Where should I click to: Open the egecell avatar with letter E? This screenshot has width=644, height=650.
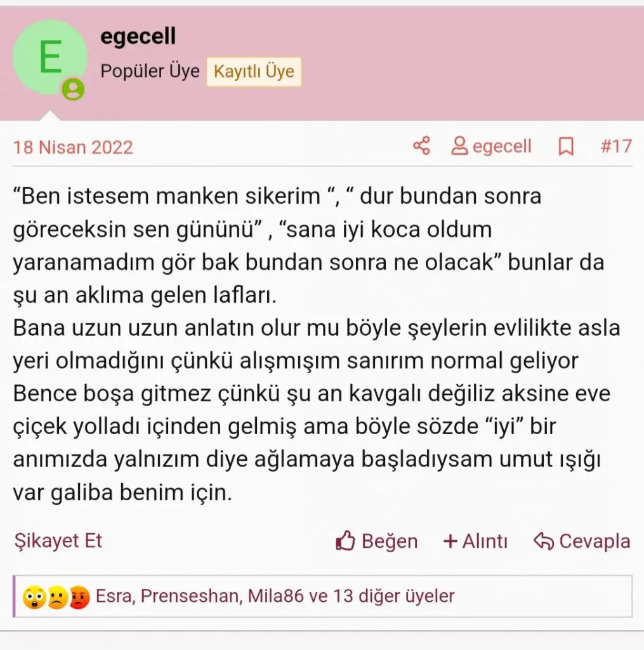(x=49, y=57)
